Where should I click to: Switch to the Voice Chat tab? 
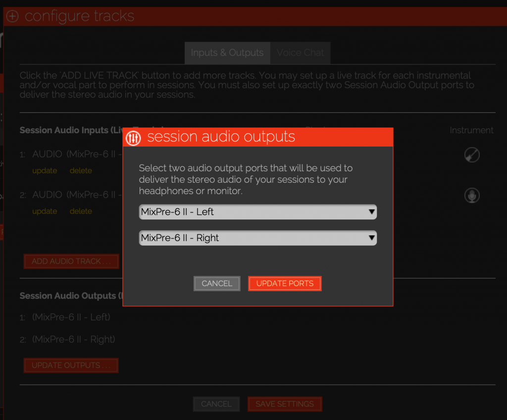301,52
